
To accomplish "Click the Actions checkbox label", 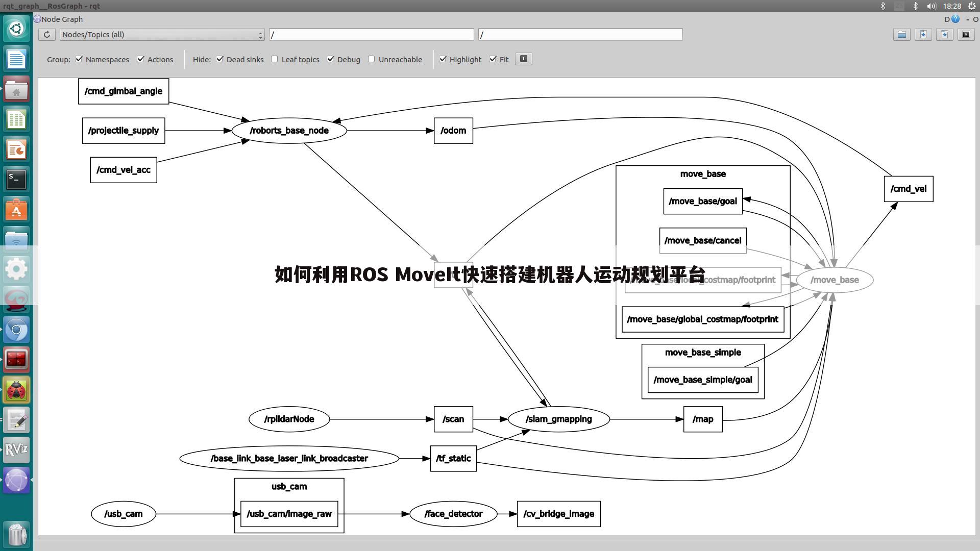I will point(160,59).
